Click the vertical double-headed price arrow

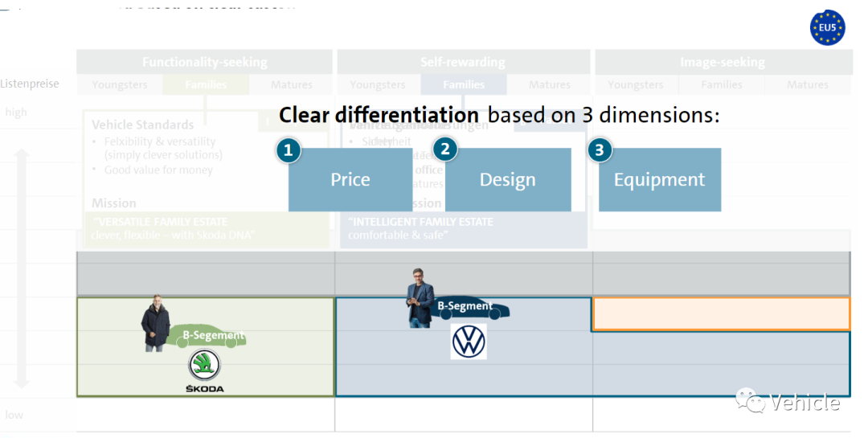tap(22, 268)
